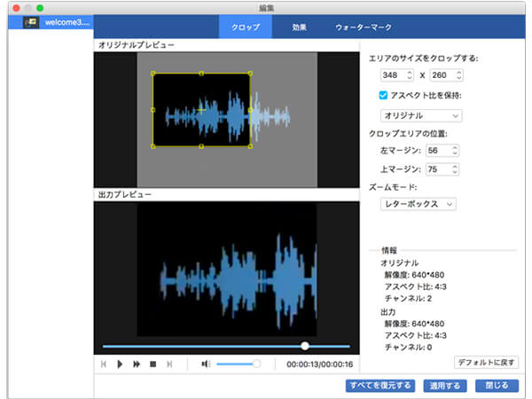The image size is (532, 399).
Task: Click the playback progress slider handle
Action: point(305,346)
